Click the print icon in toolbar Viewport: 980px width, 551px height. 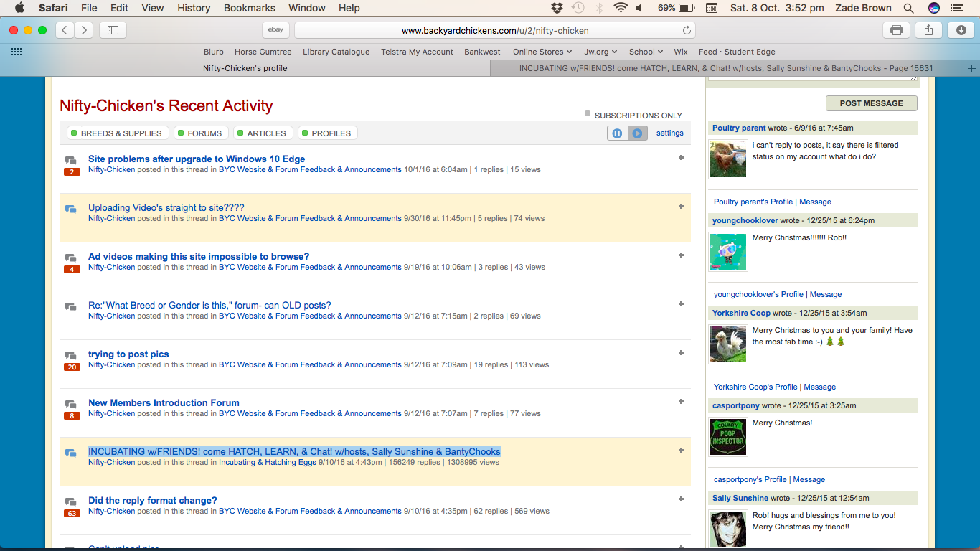click(896, 30)
